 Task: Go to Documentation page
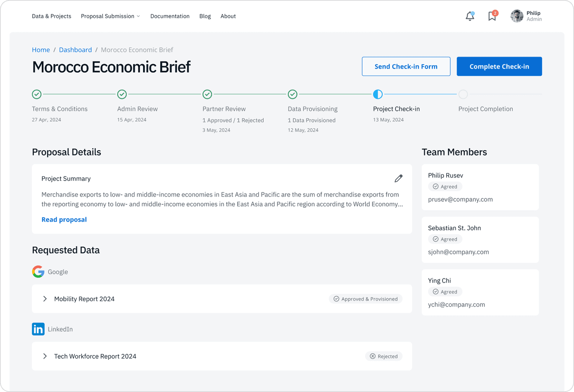[170, 16]
